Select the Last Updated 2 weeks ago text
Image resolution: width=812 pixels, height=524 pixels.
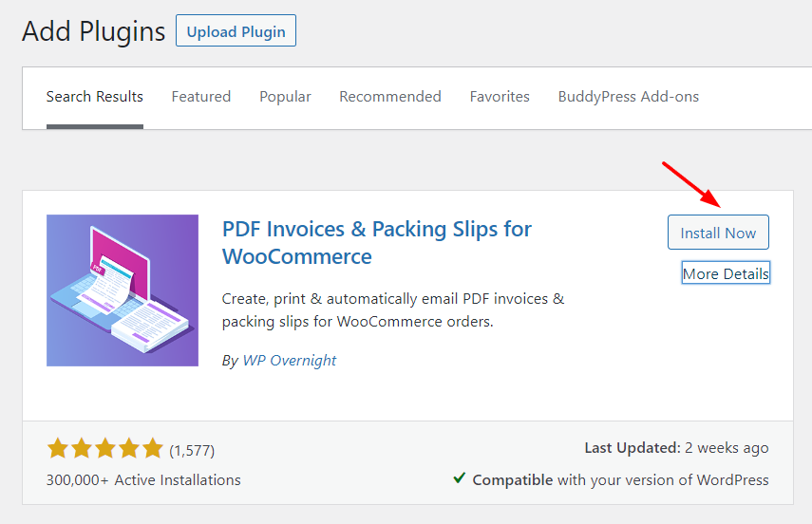(x=676, y=448)
